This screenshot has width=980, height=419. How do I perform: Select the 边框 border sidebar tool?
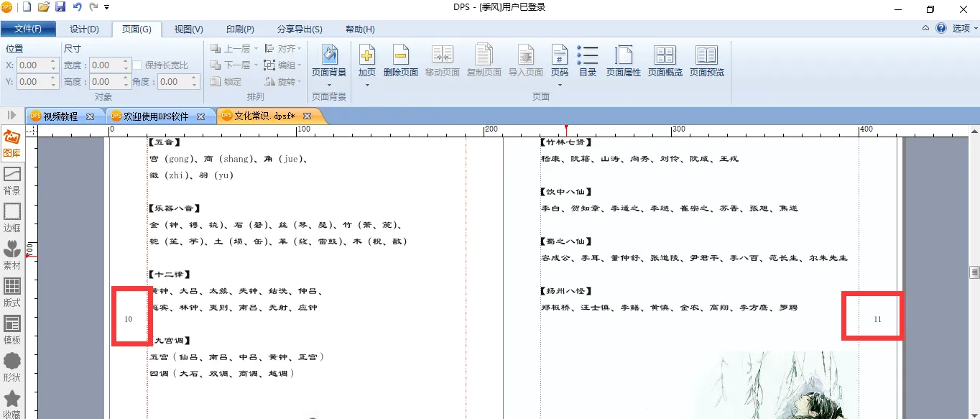[x=12, y=218]
